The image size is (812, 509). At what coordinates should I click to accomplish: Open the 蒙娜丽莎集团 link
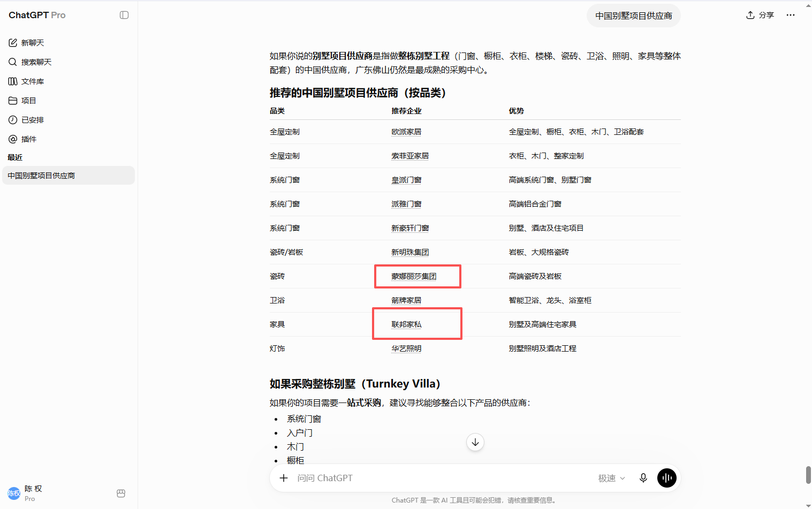tap(414, 276)
